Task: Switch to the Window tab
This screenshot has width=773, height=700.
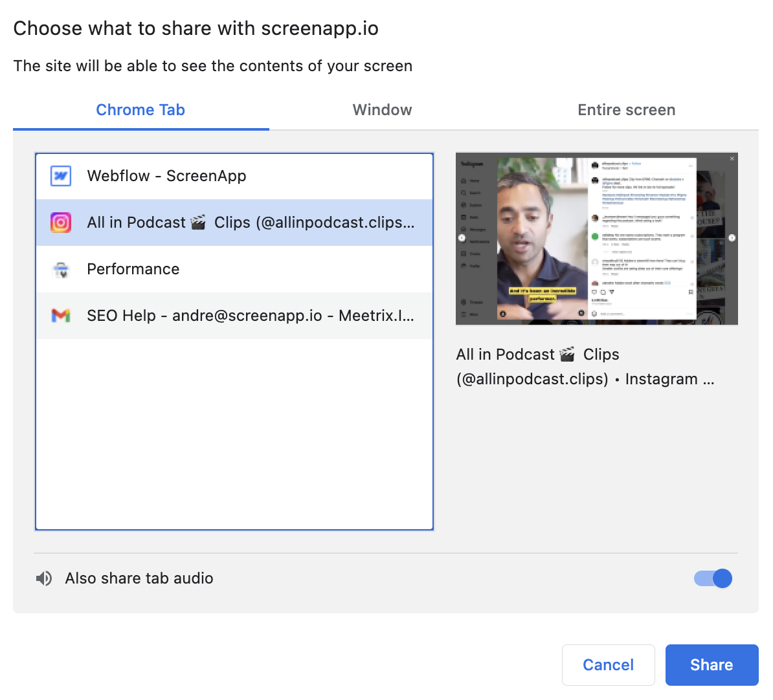Action: pyautogui.click(x=382, y=110)
